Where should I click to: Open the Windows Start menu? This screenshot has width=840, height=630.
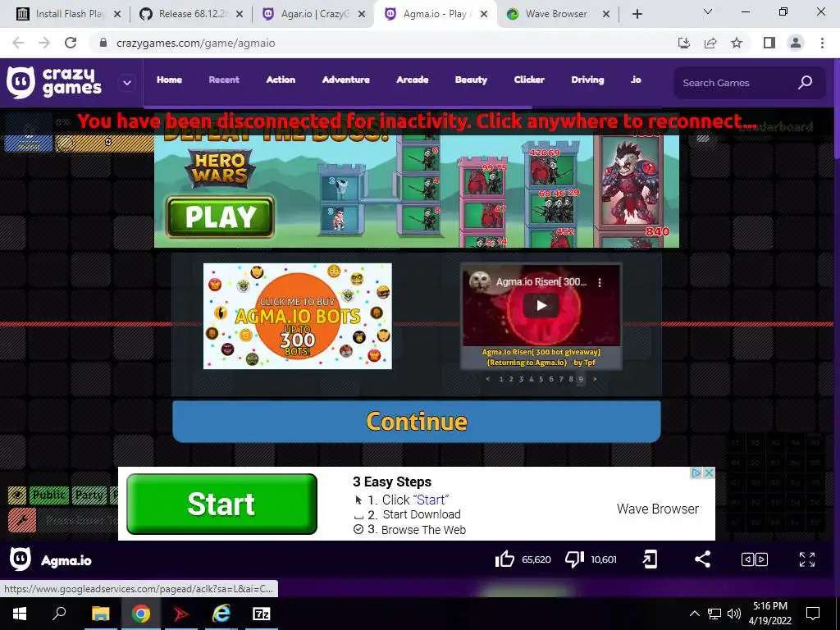(20, 614)
